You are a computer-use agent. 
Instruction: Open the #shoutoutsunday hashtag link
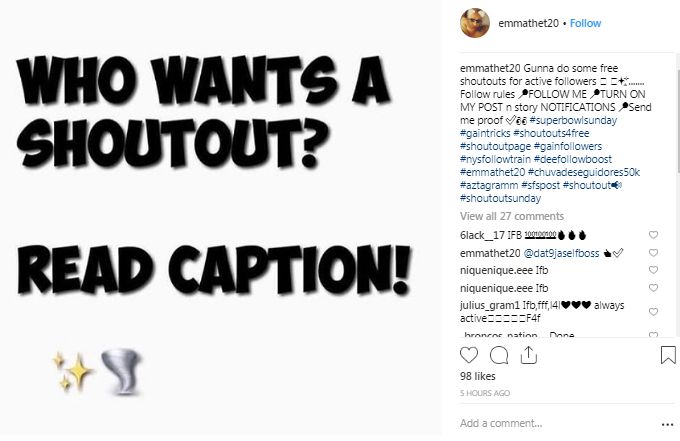click(500, 199)
